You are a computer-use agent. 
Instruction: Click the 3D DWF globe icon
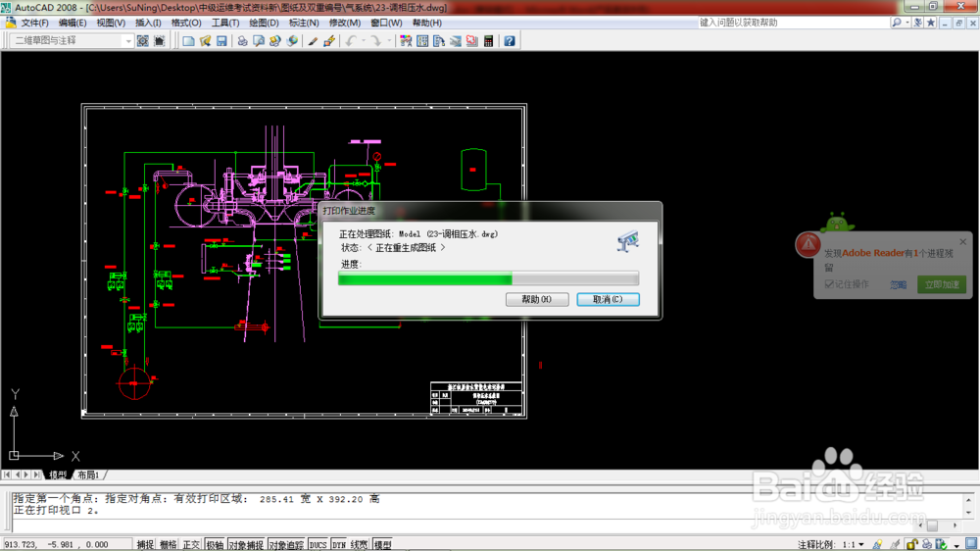[x=292, y=41]
